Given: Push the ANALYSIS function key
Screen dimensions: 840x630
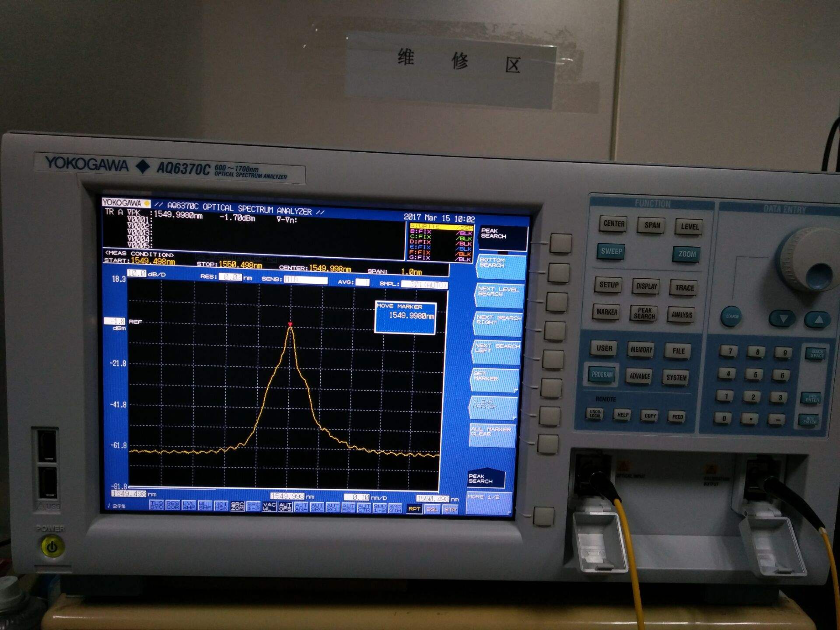Looking at the screenshot, I should pyautogui.click(x=682, y=315).
